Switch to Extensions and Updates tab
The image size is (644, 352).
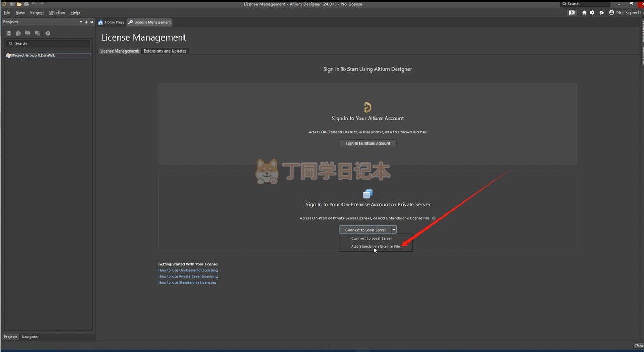tap(165, 51)
